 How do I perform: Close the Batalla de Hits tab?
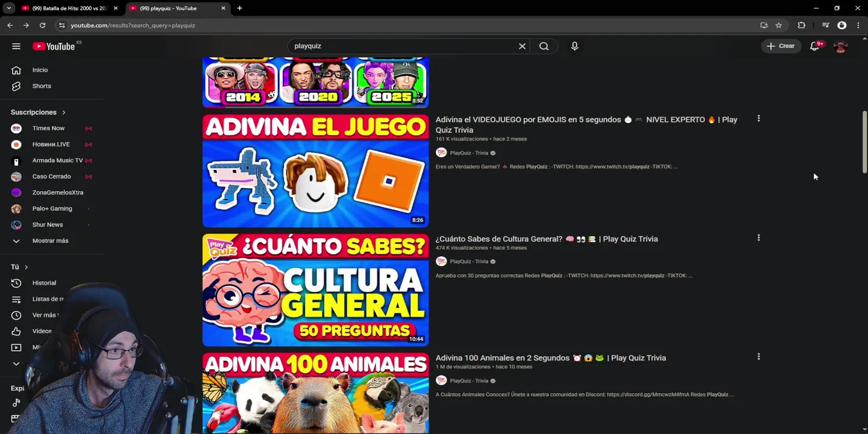point(116,8)
